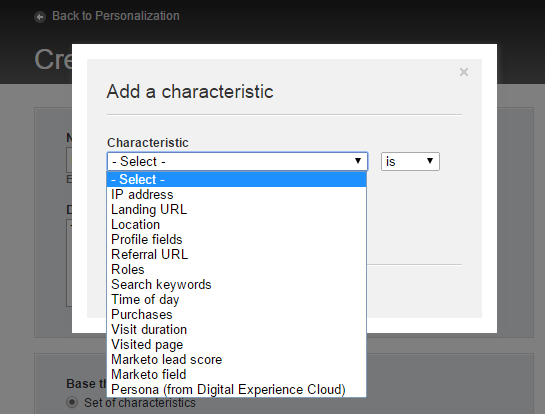Select Marketo lead score option
This screenshot has height=414, width=545.
237,359
